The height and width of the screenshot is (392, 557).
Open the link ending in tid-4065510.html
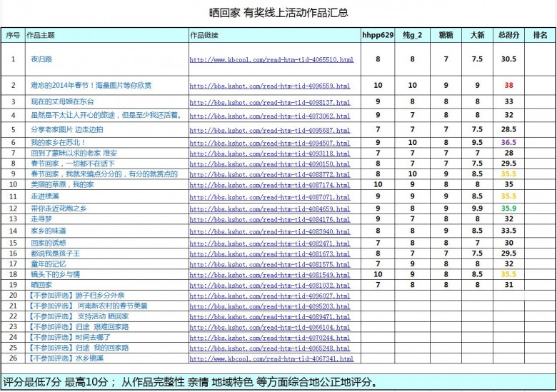click(271, 60)
